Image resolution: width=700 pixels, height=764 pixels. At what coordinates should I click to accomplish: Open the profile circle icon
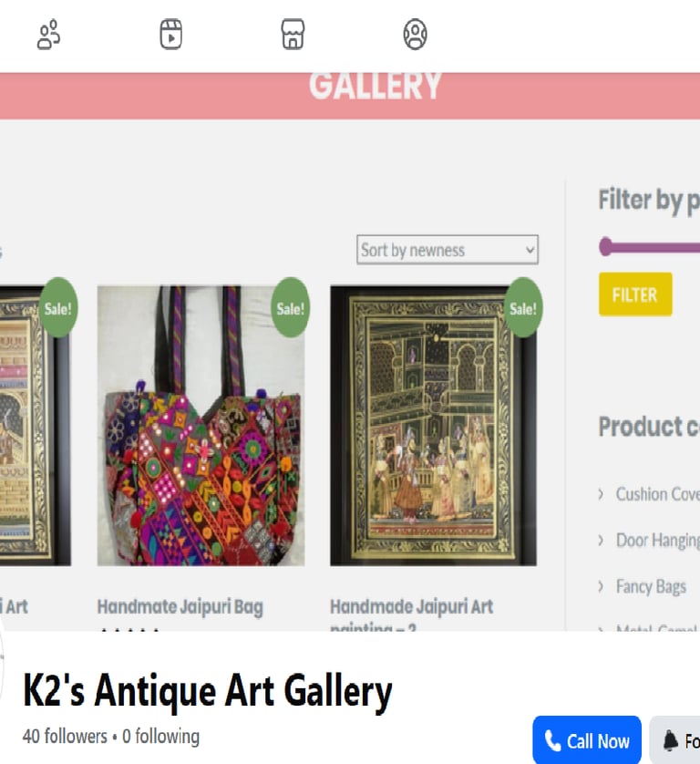[x=415, y=35]
